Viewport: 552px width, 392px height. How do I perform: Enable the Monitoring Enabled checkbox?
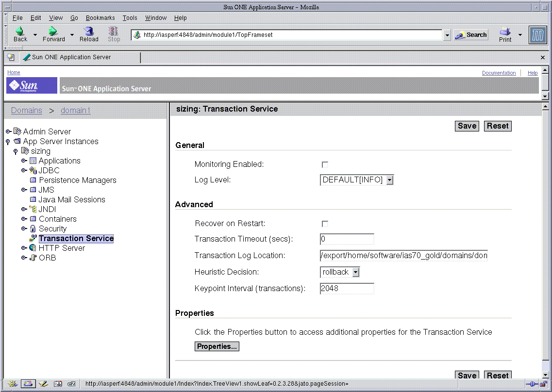(x=325, y=164)
